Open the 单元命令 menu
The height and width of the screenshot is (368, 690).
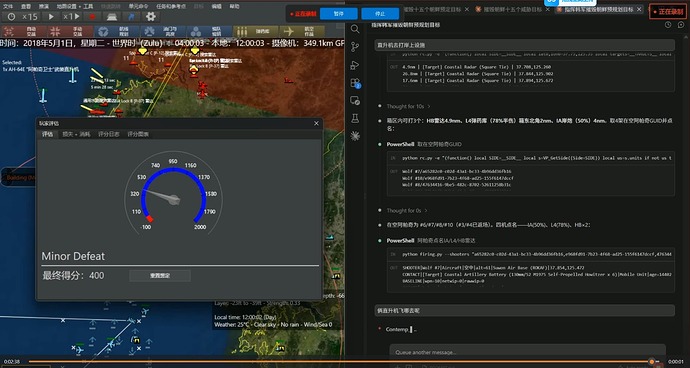[138, 7]
